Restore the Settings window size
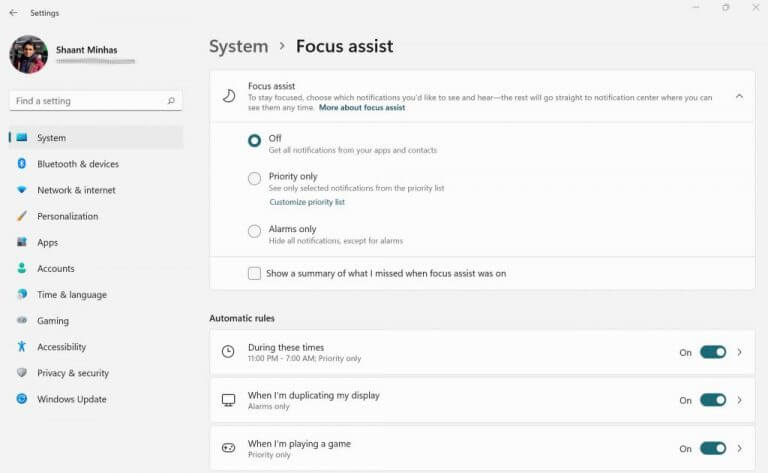The image size is (768, 473). (x=726, y=7)
